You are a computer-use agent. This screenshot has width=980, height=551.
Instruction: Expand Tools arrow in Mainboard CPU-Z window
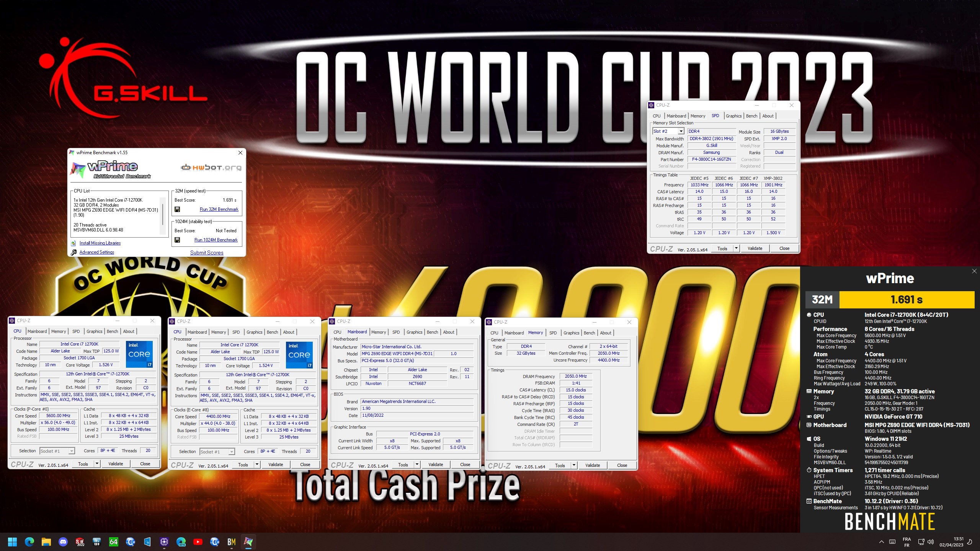(417, 465)
